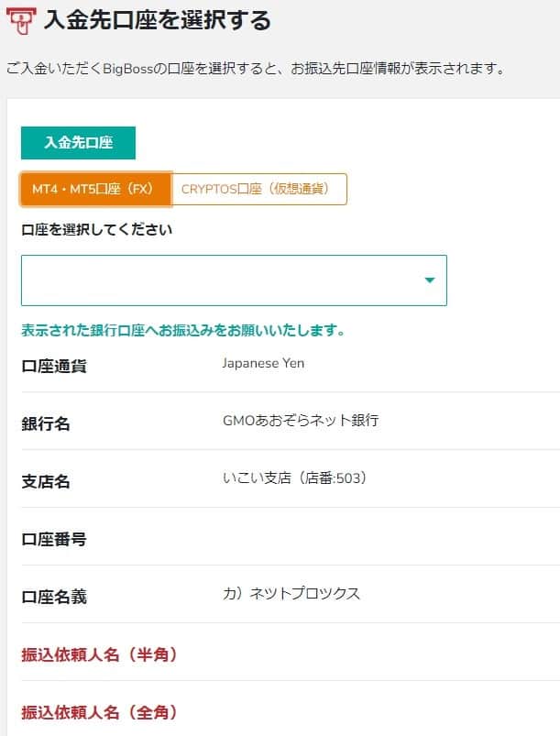Screen dimensions: 560x736
Task: Click the heading 入金先口座を選択する
Action: (158, 21)
